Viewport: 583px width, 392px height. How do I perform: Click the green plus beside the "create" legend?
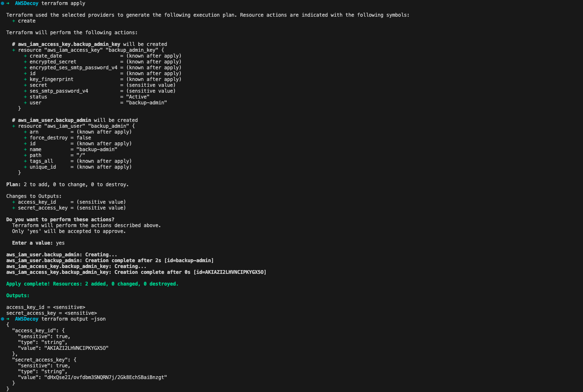[x=14, y=21]
